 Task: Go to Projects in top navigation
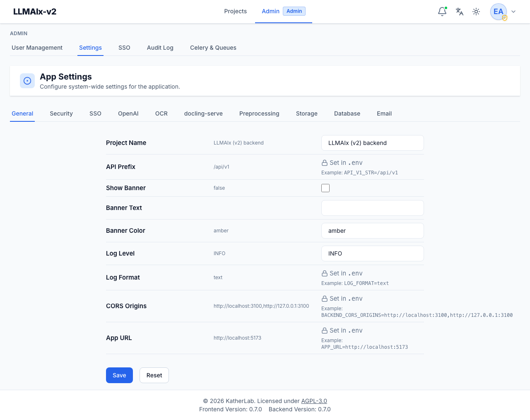(235, 11)
